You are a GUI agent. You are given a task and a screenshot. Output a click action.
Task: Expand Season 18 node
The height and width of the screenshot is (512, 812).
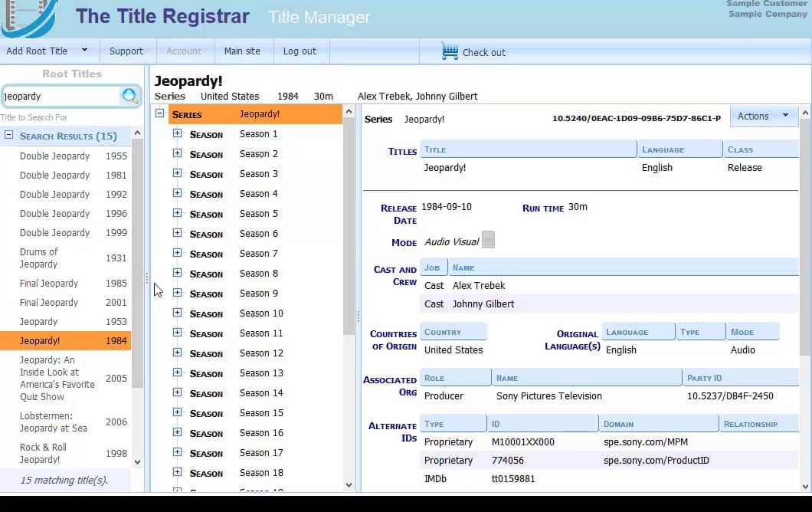(177, 472)
